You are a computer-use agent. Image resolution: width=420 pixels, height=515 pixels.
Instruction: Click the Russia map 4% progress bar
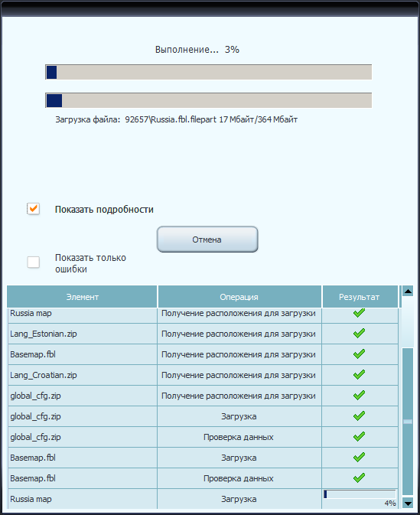click(360, 494)
